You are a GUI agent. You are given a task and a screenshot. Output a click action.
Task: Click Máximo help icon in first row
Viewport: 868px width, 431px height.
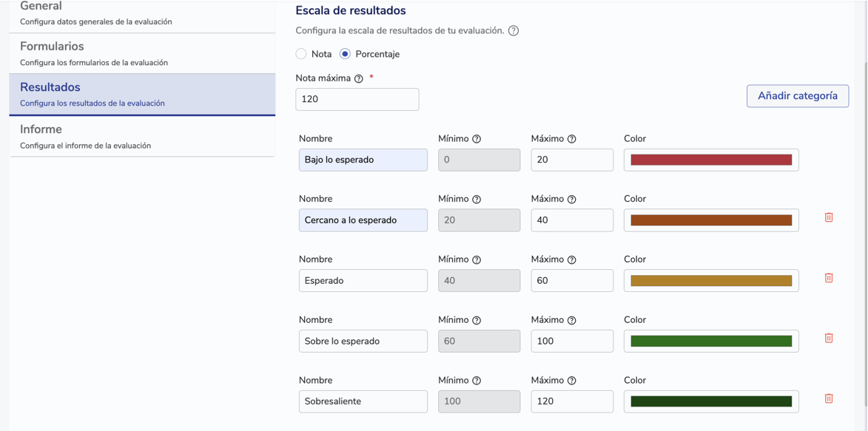pyautogui.click(x=571, y=139)
